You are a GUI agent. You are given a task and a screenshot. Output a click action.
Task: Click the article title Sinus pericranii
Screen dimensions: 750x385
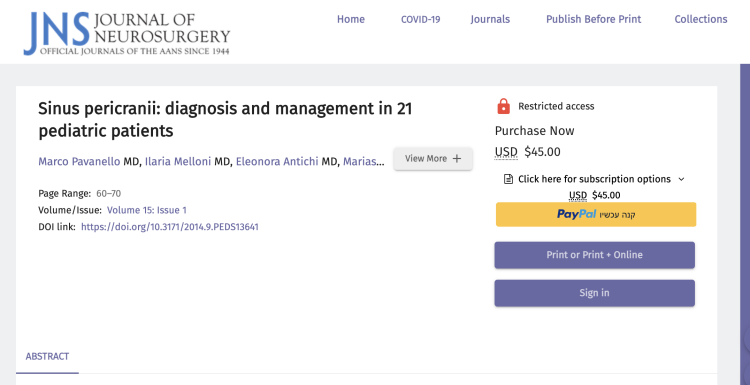[x=225, y=120]
